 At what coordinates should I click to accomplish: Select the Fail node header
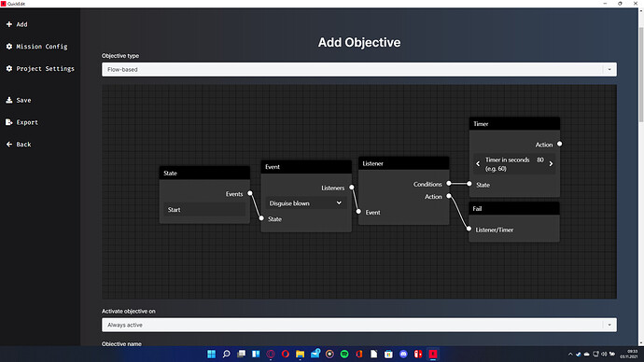(514, 208)
